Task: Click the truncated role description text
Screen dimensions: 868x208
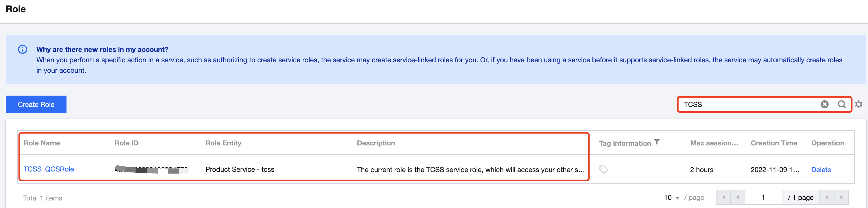Action: point(470,169)
